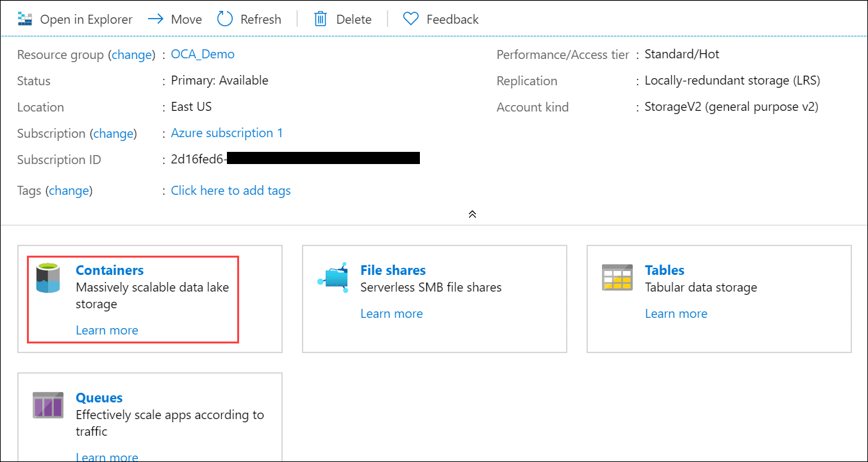Select 'Locally-redundant storage (LRS)' replication value
The image size is (868, 462).
pyautogui.click(x=733, y=81)
